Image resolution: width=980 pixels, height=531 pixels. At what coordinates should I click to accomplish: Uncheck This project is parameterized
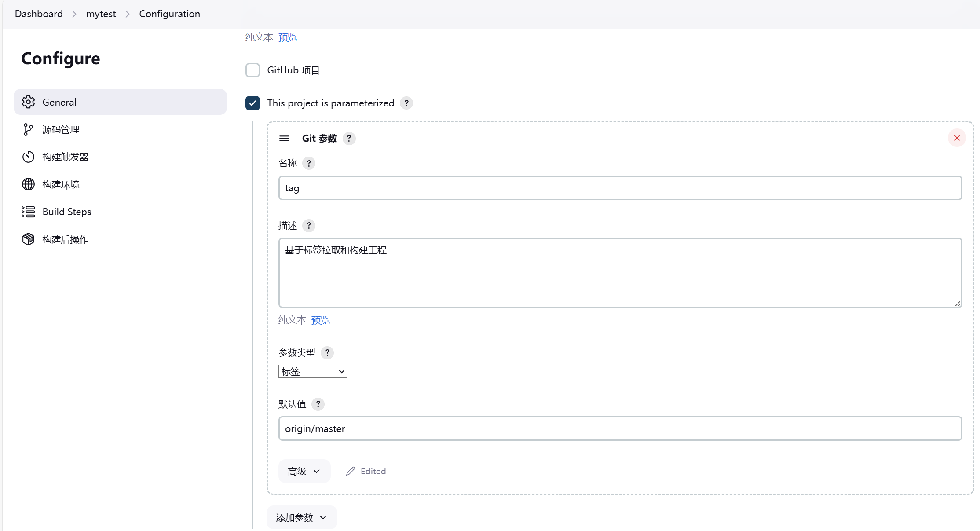pos(252,103)
